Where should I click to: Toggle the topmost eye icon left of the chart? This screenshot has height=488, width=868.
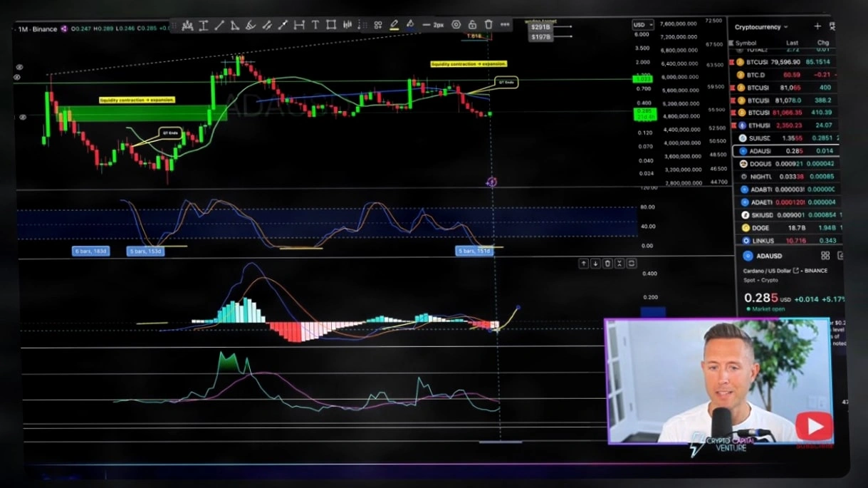[18, 67]
